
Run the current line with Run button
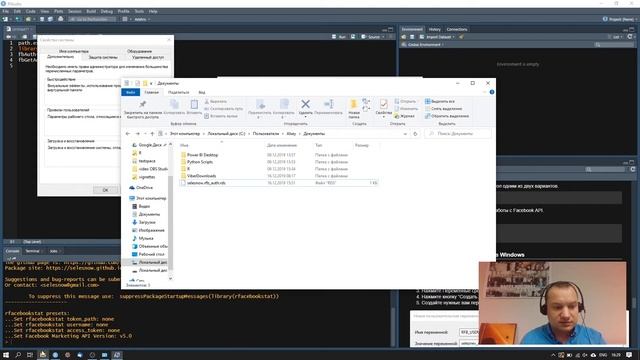click(339, 37)
